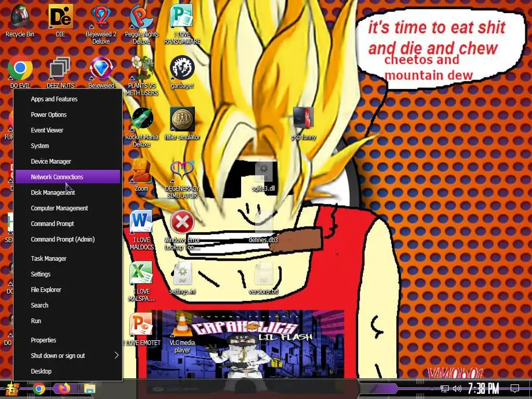Select the Rocket Mania Deluxe icon
Image resolution: width=532 pixels, height=399 pixels.
(x=141, y=127)
